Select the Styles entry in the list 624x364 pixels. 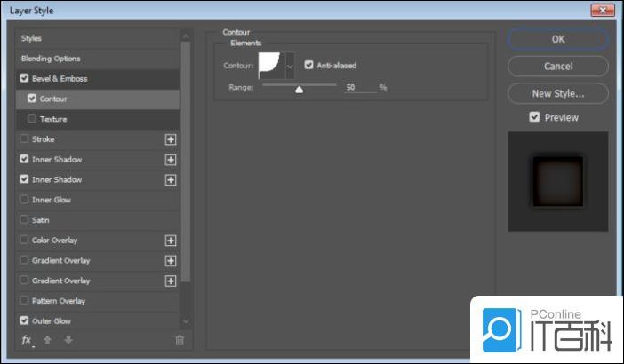(31, 38)
